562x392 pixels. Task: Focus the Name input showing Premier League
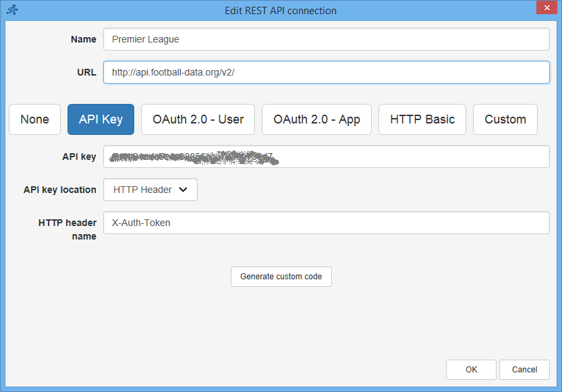coord(326,39)
